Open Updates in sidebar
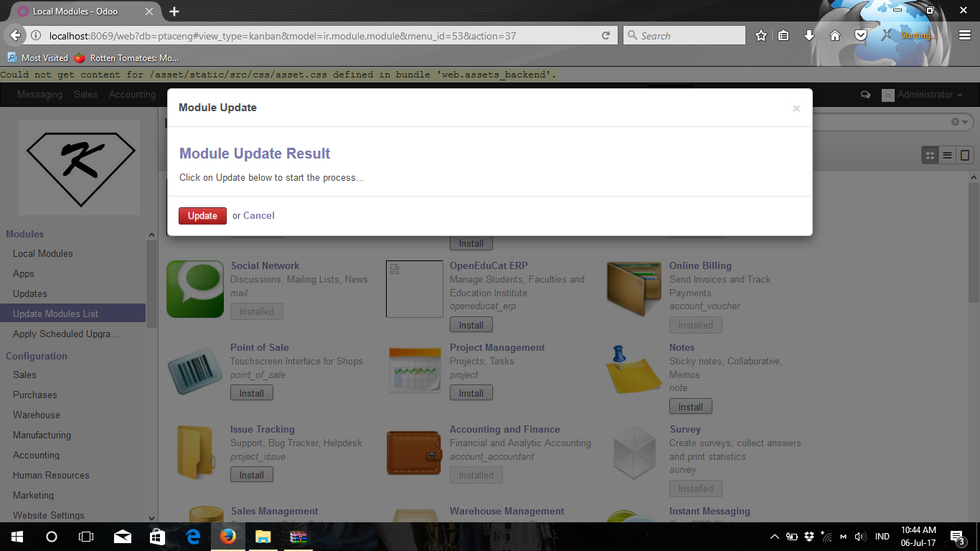The height and width of the screenshot is (551, 980). pyautogui.click(x=30, y=293)
